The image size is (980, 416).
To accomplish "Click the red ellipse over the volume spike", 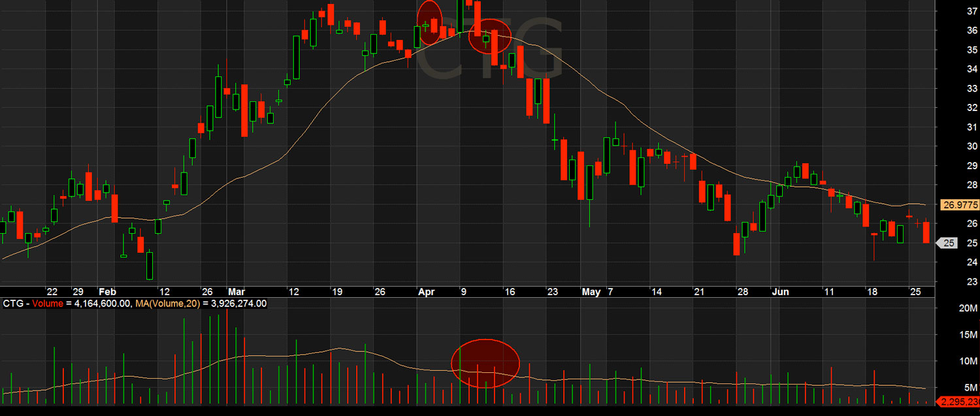I will 485,364.
